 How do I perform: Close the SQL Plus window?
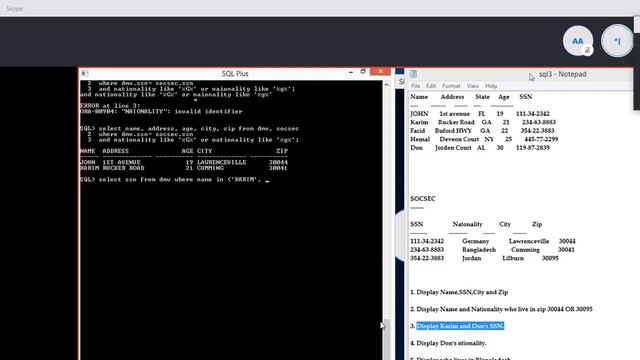pos(380,71)
